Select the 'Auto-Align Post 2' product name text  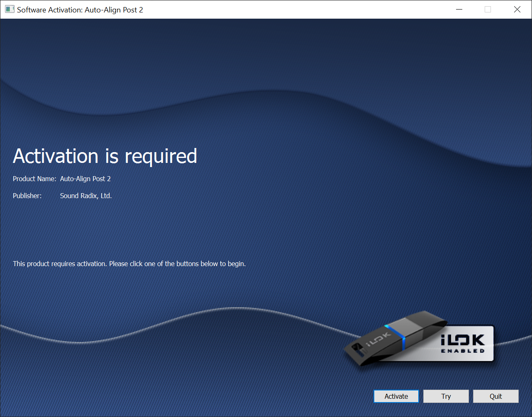coord(85,179)
